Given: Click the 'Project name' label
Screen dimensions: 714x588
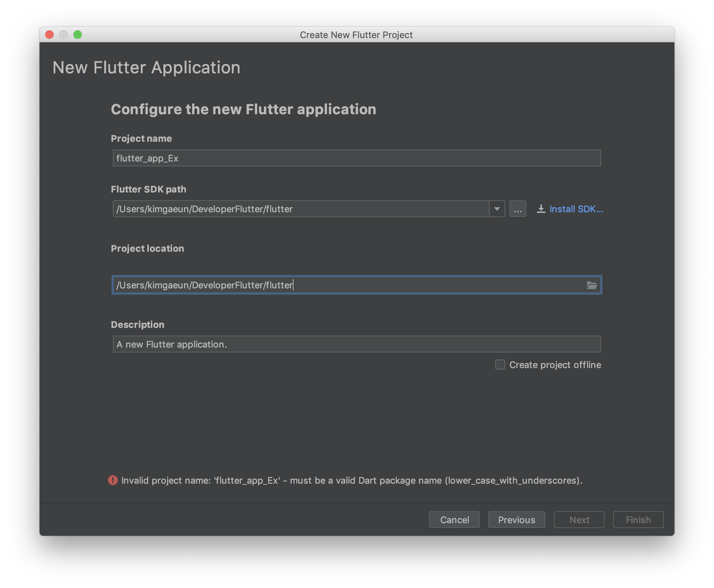Looking at the screenshot, I should (x=141, y=139).
